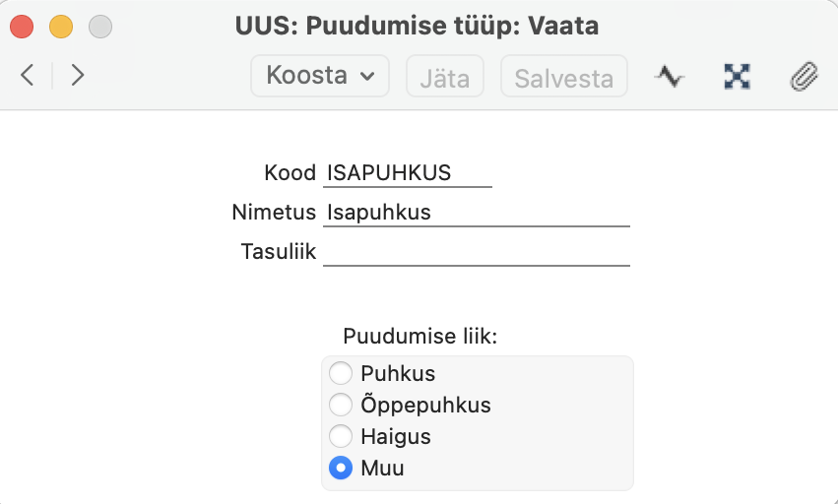Minimize the window using yellow button
The width and height of the screenshot is (838, 504).
pyautogui.click(x=61, y=27)
